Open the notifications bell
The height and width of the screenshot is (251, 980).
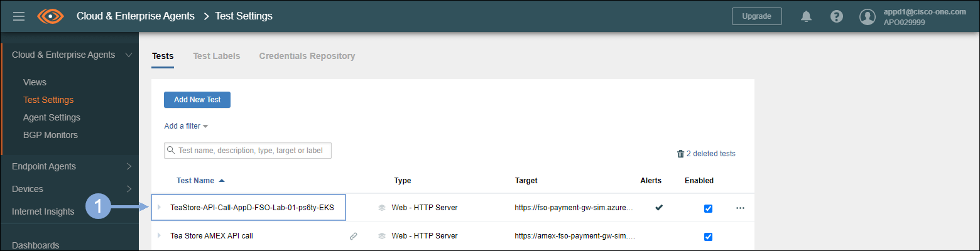tap(807, 16)
